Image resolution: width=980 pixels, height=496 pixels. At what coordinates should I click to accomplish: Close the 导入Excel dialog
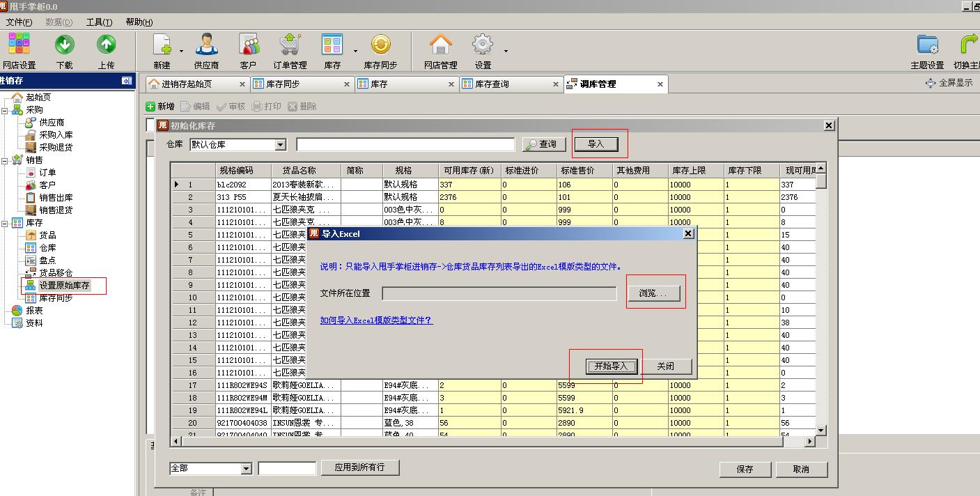coord(688,234)
